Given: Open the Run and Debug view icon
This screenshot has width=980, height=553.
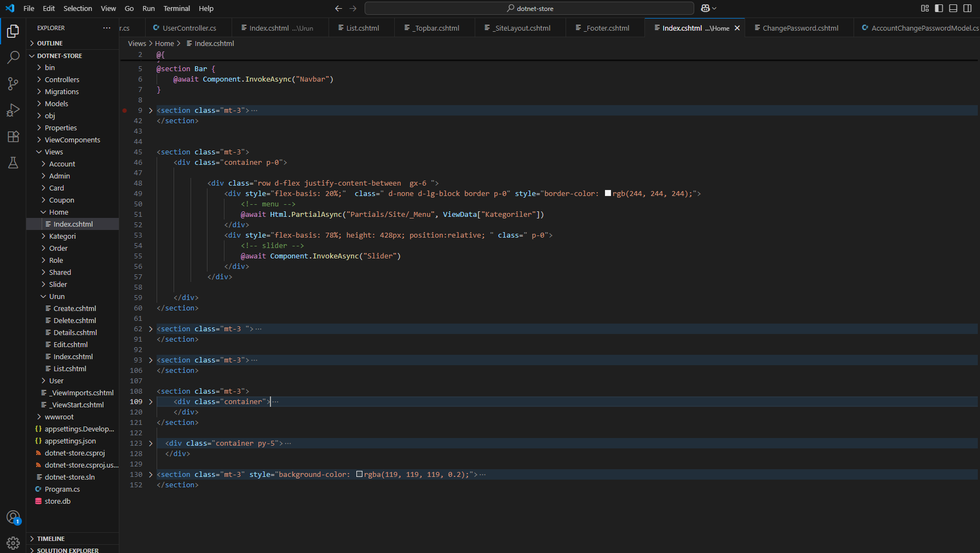Looking at the screenshot, I should 13,110.
